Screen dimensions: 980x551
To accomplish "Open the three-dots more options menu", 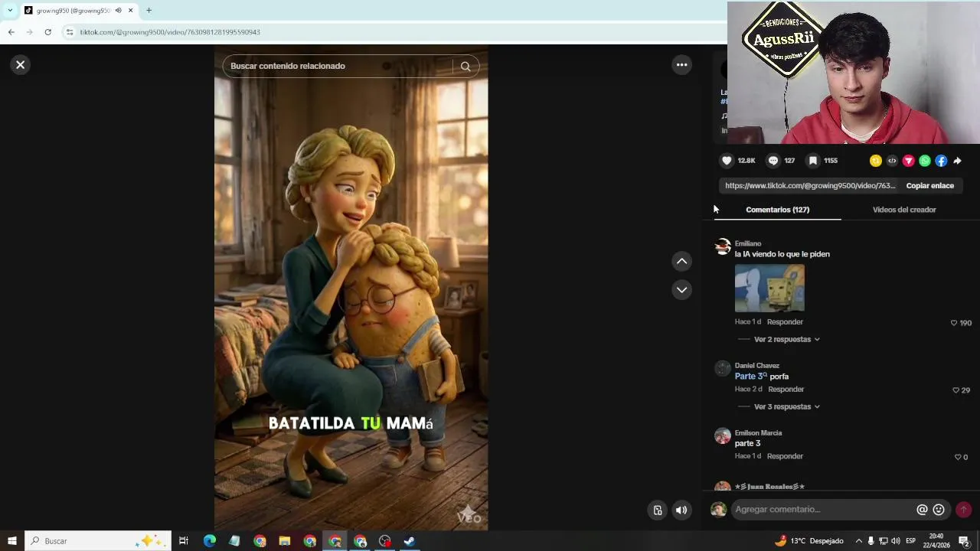I will (681, 65).
